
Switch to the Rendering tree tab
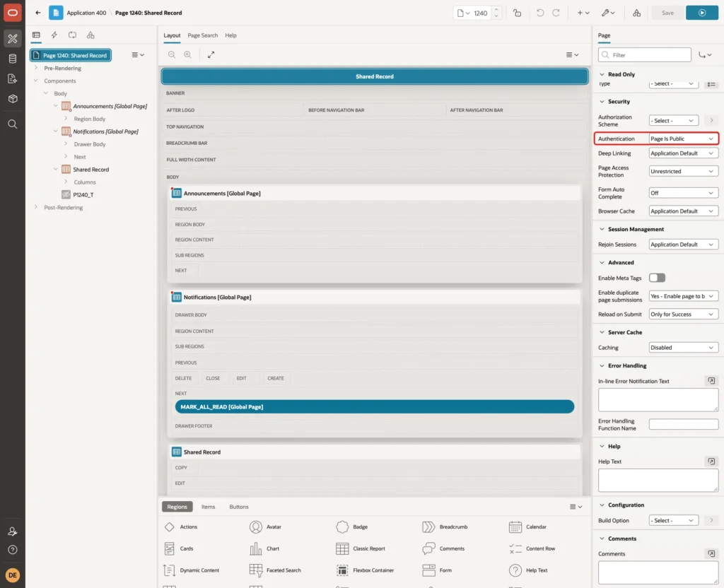36,35
